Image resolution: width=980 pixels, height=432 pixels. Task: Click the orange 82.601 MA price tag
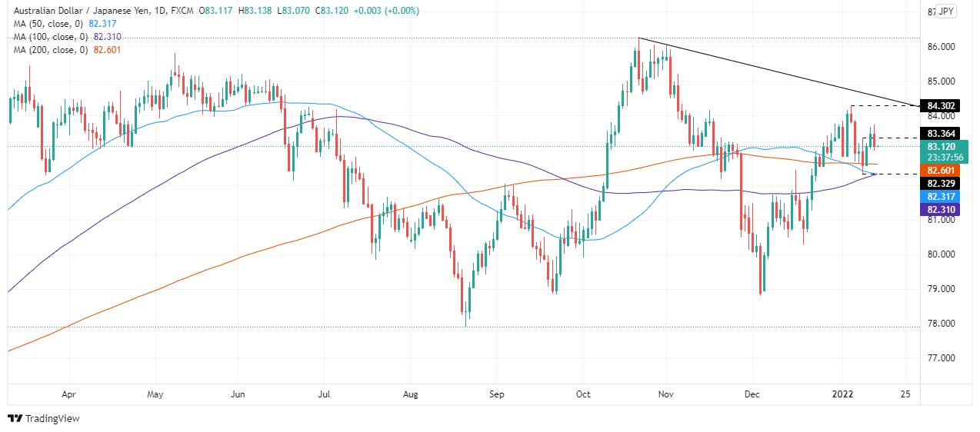click(x=942, y=170)
